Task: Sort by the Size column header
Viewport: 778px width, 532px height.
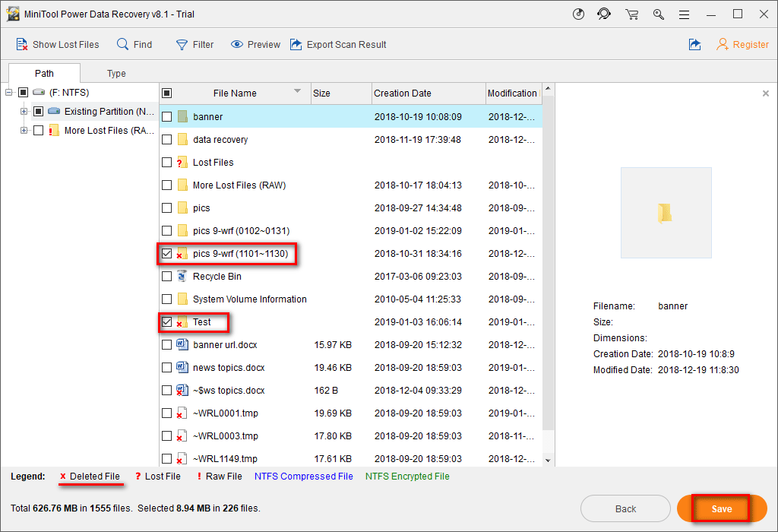Action: (x=341, y=93)
